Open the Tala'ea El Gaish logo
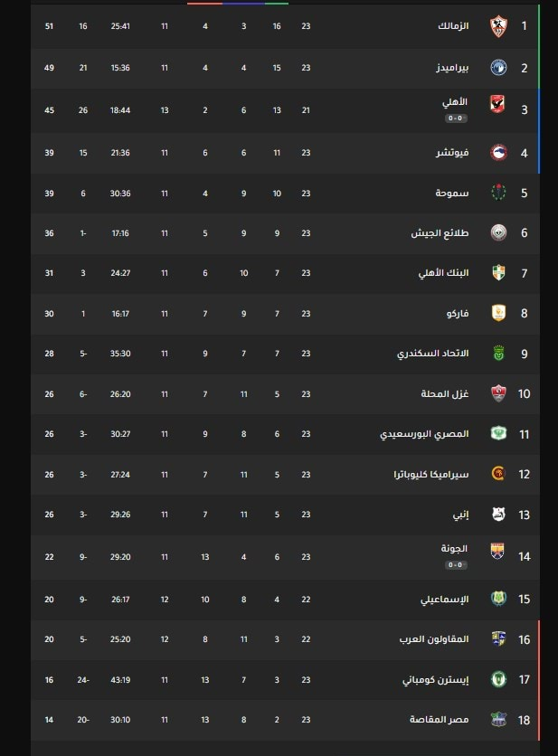The height and width of the screenshot is (756, 558). pyautogui.click(x=498, y=233)
